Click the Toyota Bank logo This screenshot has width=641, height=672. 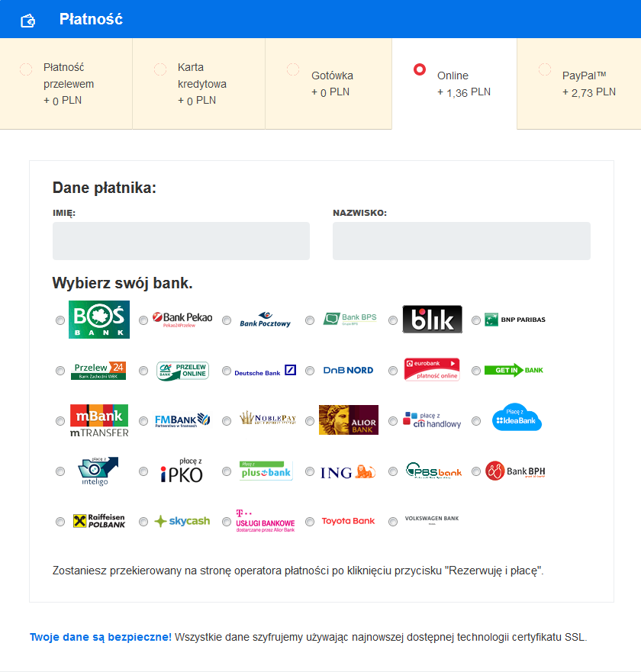(348, 521)
